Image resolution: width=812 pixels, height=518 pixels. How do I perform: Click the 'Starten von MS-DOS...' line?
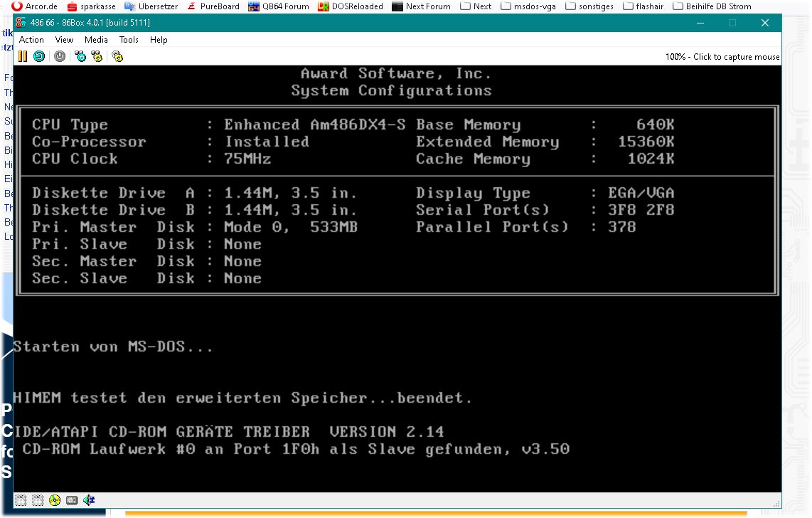[x=113, y=347]
